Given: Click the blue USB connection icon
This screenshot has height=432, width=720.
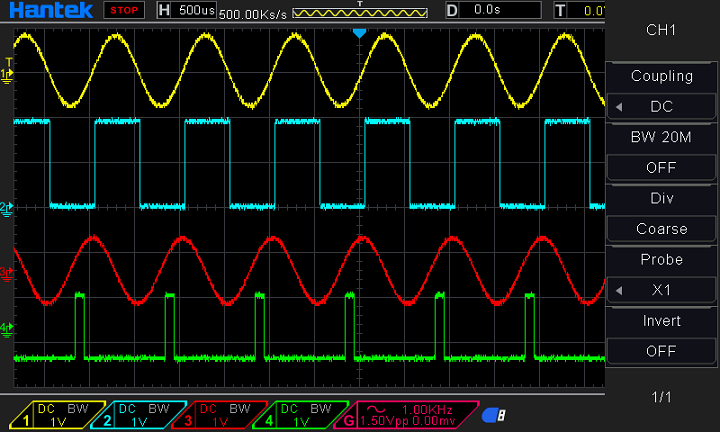Looking at the screenshot, I should (493, 415).
